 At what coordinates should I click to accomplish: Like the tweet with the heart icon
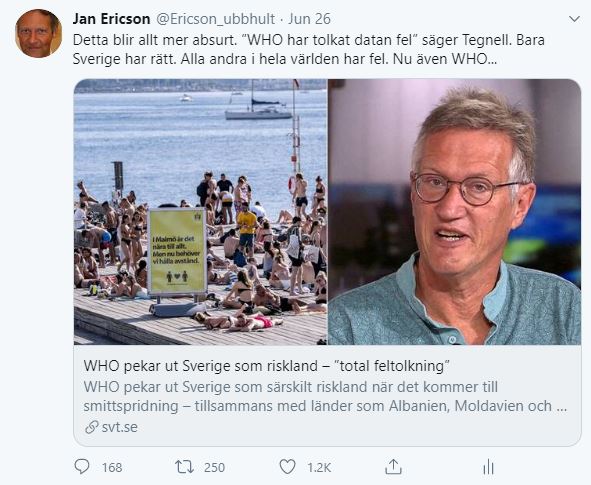click(288, 467)
